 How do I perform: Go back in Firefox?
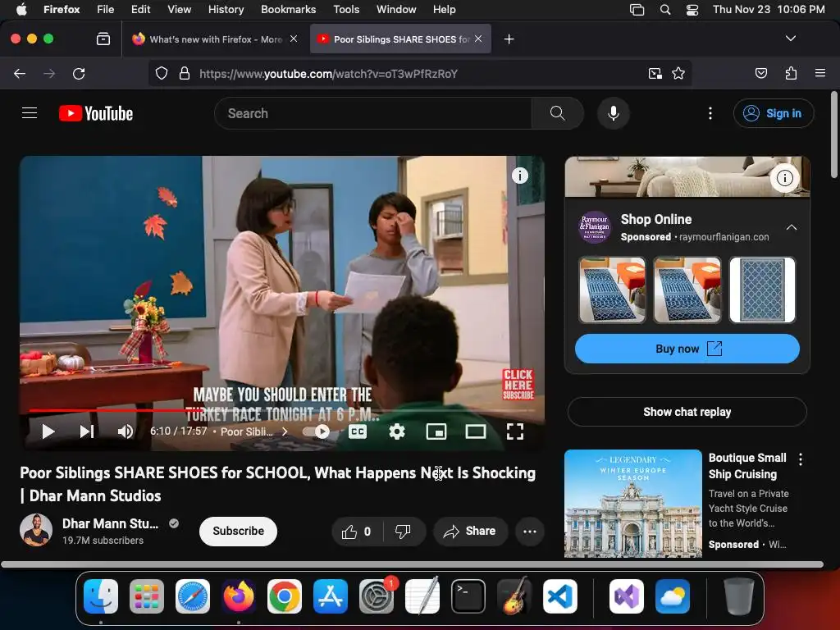pos(20,73)
